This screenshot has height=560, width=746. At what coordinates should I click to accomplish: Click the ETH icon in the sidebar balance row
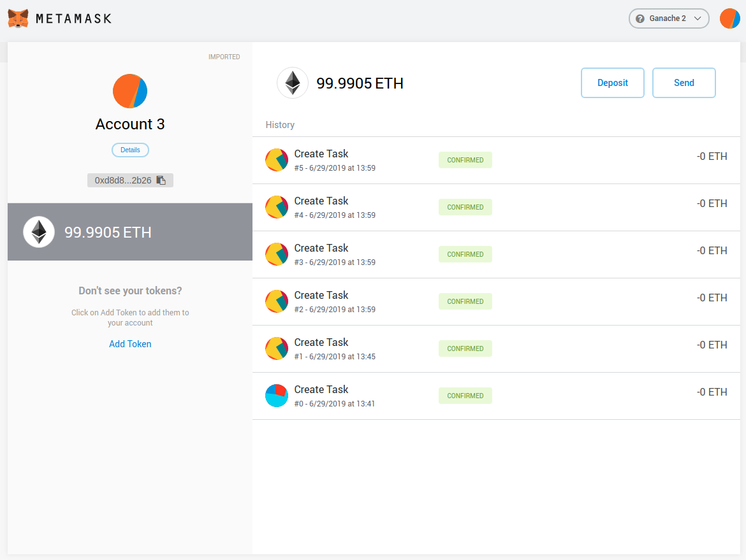pyautogui.click(x=39, y=232)
